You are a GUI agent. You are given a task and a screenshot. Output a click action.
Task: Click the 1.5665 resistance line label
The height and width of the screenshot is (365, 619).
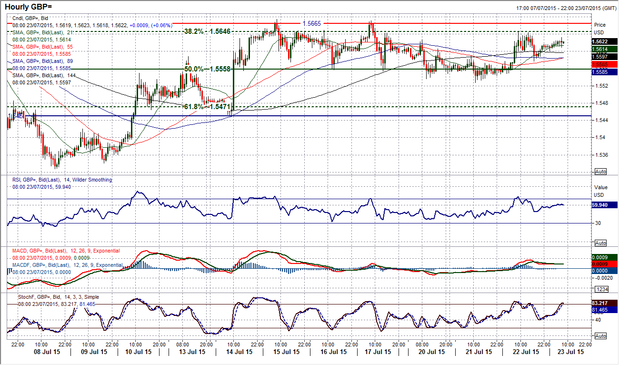point(312,24)
